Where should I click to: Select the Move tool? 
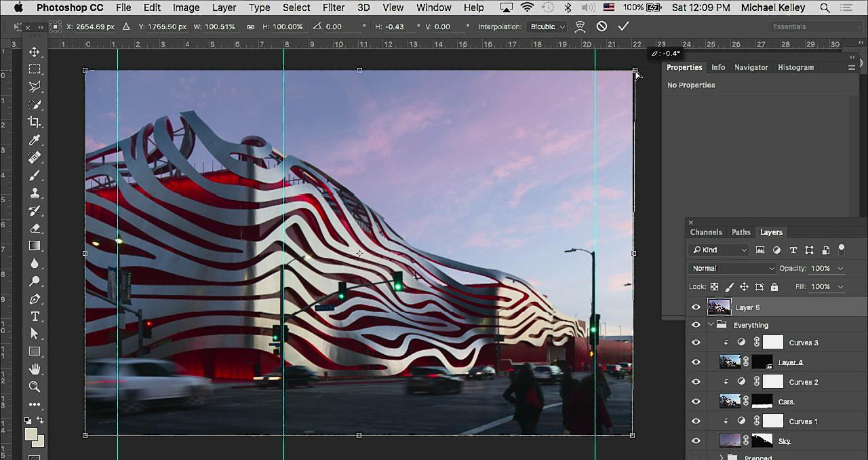tap(35, 52)
